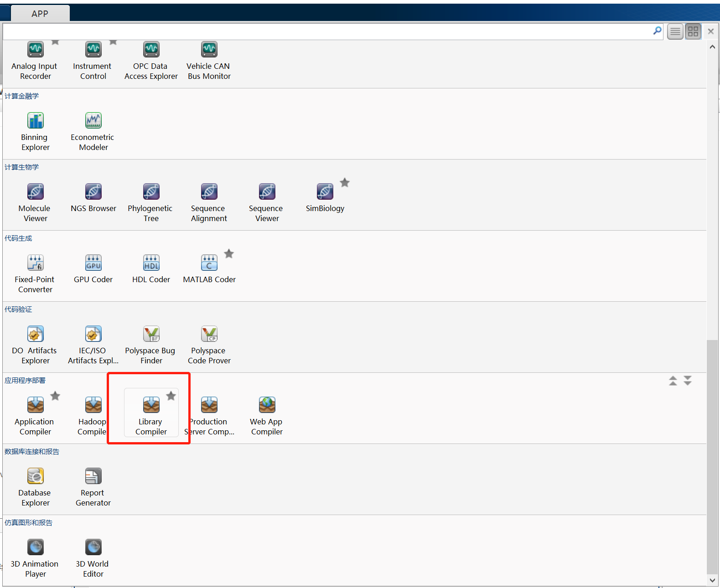Launch NGS Browser
The image size is (720, 588).
tap(93, 199)
